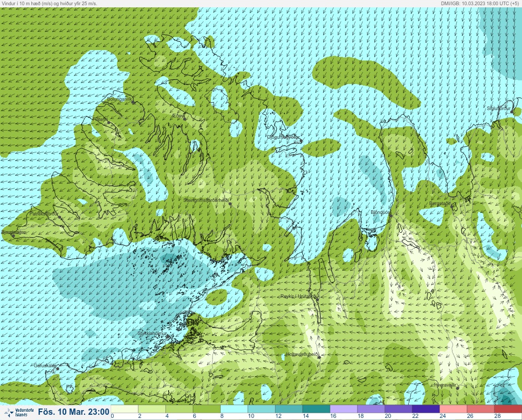Click the Siglufjörður place label
This screenshot has height=420, width=522.
[499, 109]
